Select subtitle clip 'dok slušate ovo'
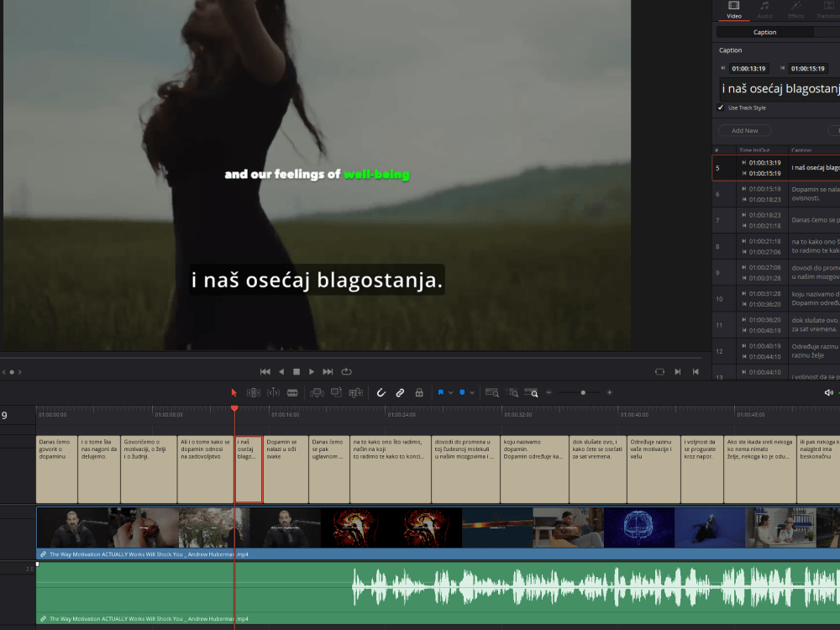 [598, 470]
